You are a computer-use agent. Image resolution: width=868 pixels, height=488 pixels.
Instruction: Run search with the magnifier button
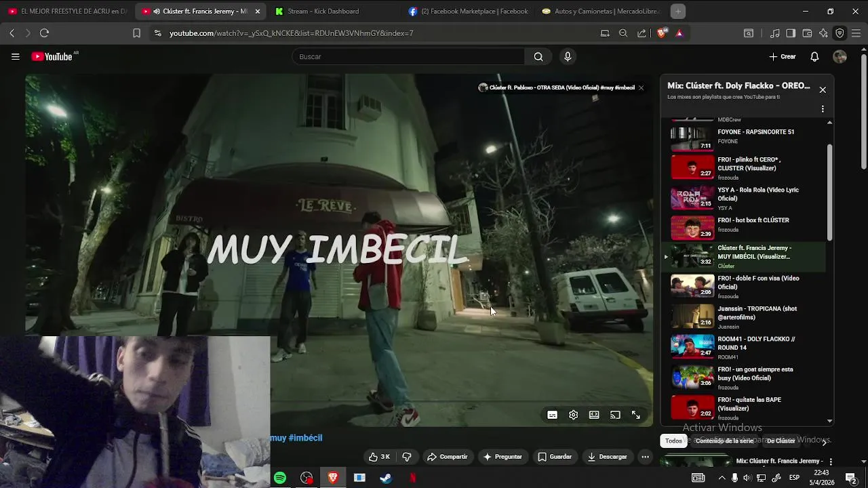pos(538,57)
